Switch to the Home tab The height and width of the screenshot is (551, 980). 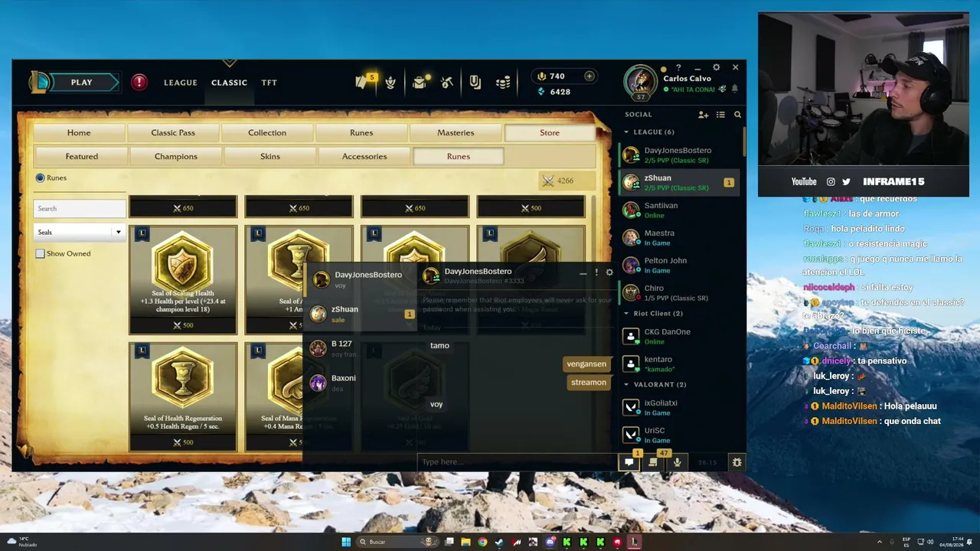[x=79, y=132]
